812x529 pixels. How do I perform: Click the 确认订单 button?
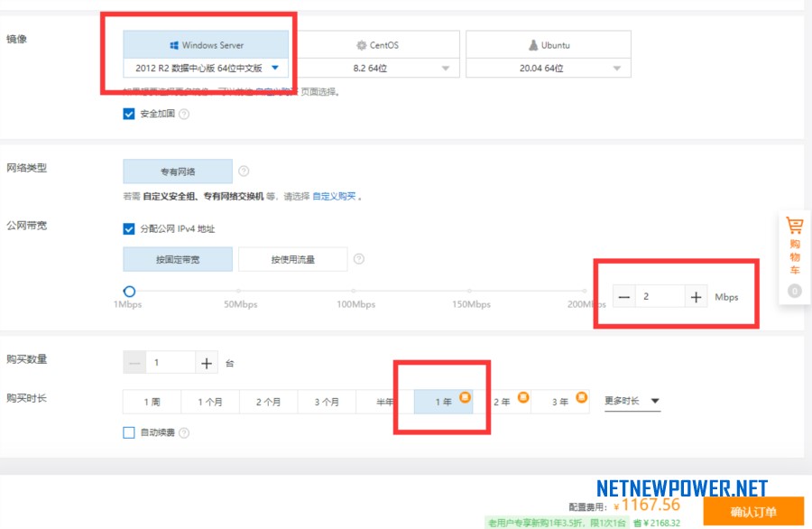point(753,512)
